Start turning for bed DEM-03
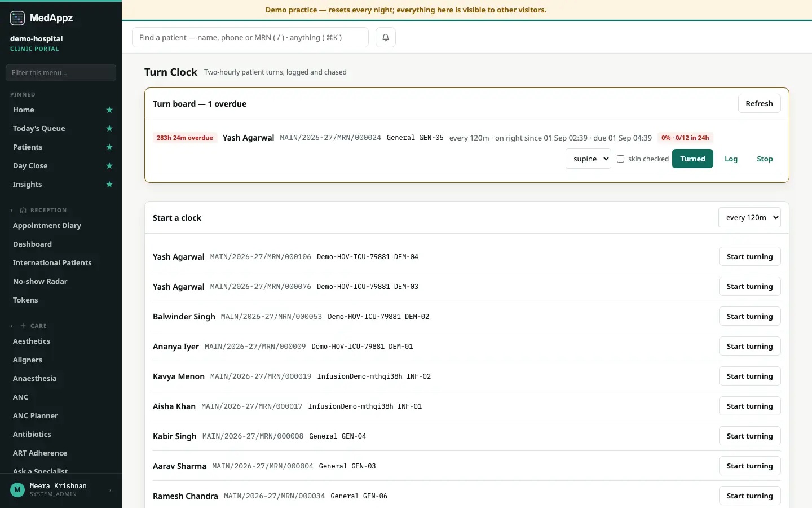Viewport: 812px width, 508px height. click(749, 287)
